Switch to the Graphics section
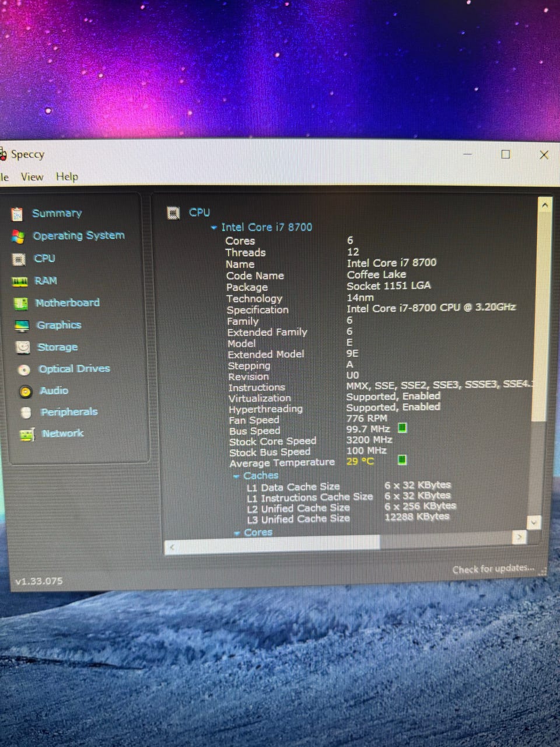 coord(59,325)
